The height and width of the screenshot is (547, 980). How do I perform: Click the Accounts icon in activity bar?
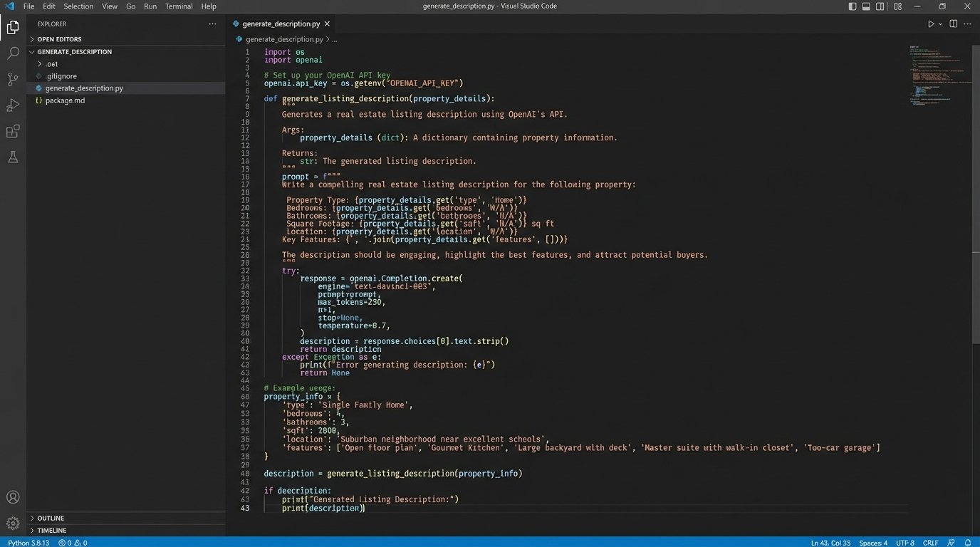(x=13, y=497)
